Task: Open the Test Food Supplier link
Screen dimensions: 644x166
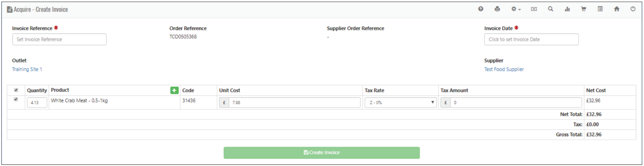Action: pos(504,69)
